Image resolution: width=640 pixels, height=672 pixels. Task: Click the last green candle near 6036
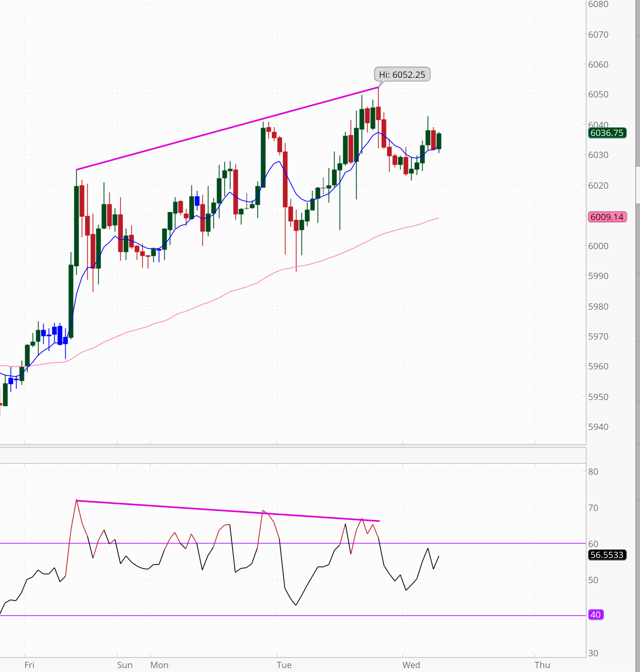coord(439,141)
